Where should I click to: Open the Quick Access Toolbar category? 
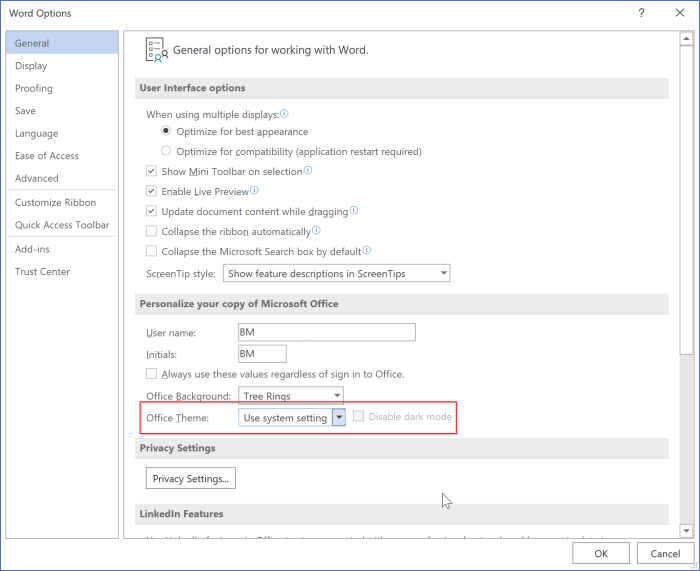62,225
